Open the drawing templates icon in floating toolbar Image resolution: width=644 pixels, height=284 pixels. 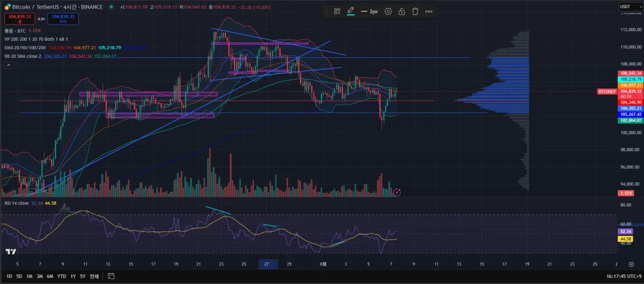(x=338, y=11)
